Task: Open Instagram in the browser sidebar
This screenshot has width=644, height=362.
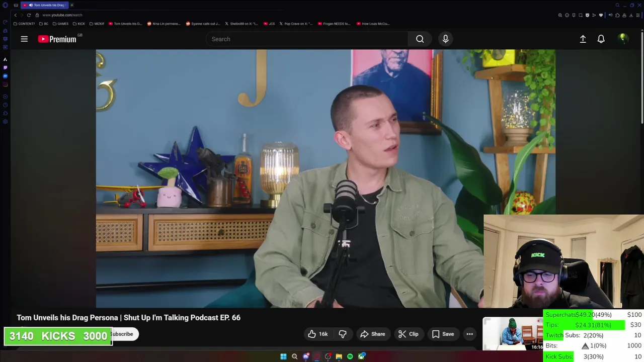Action: click(5, 84)
